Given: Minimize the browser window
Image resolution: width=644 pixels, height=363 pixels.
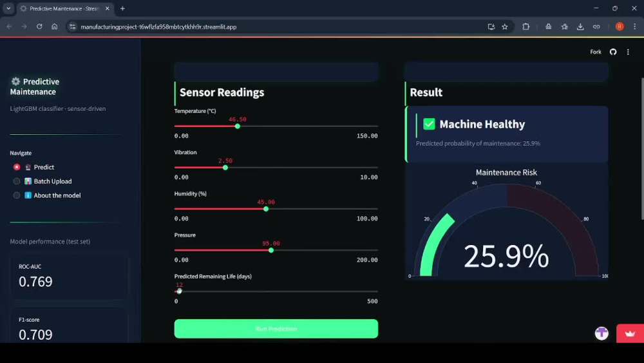Looking at the screenshot, I should (x=596, y=8).
